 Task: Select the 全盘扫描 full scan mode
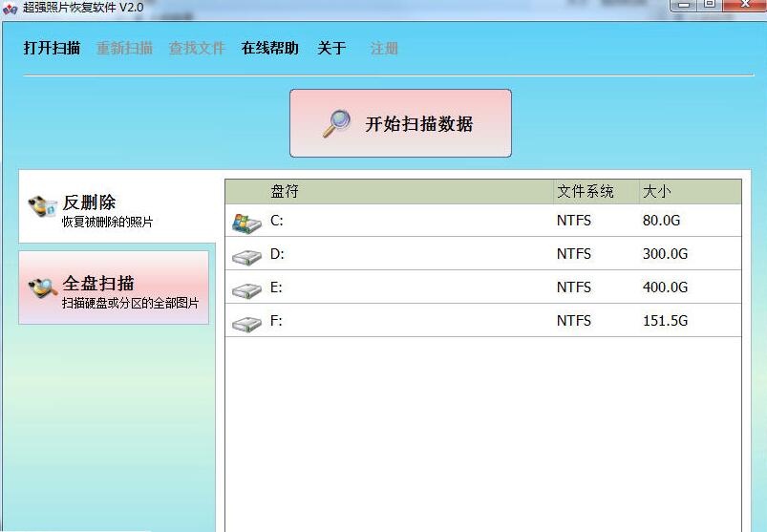pyautogui.click(x=114, y=287)
